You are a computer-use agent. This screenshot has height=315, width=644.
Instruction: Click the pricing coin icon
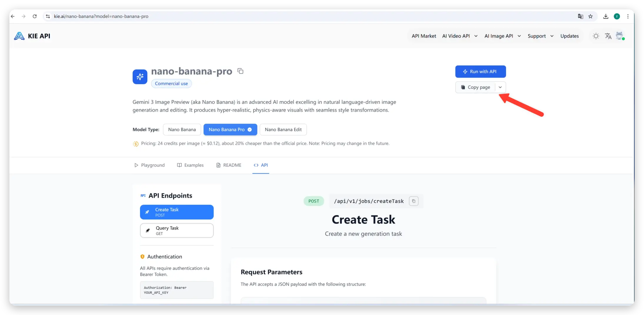tap(136, 144)
